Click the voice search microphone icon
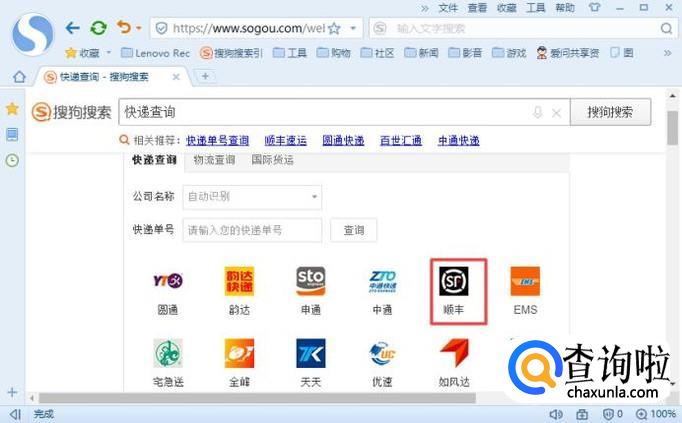This screenshot has width=682, height=423. point(538,113)
